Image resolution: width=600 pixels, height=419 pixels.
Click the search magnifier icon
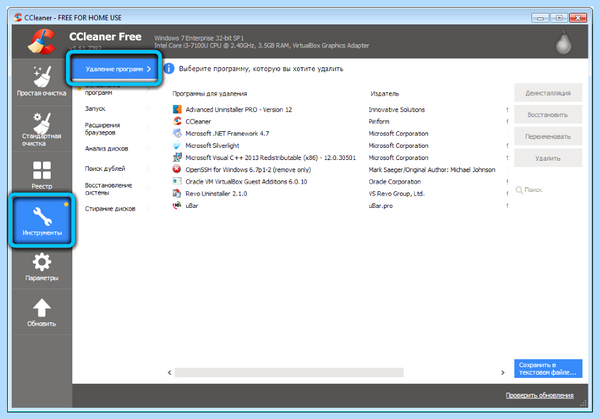click(x=519, y=190)
